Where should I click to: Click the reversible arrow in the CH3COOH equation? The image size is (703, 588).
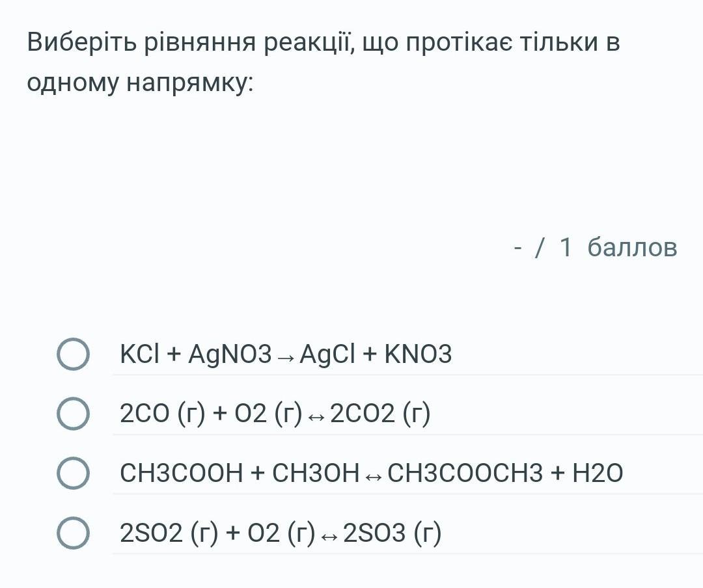373,475
